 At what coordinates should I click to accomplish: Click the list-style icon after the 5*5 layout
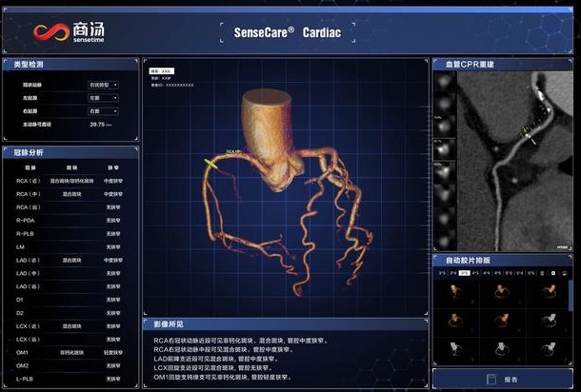tap(542, 273)
